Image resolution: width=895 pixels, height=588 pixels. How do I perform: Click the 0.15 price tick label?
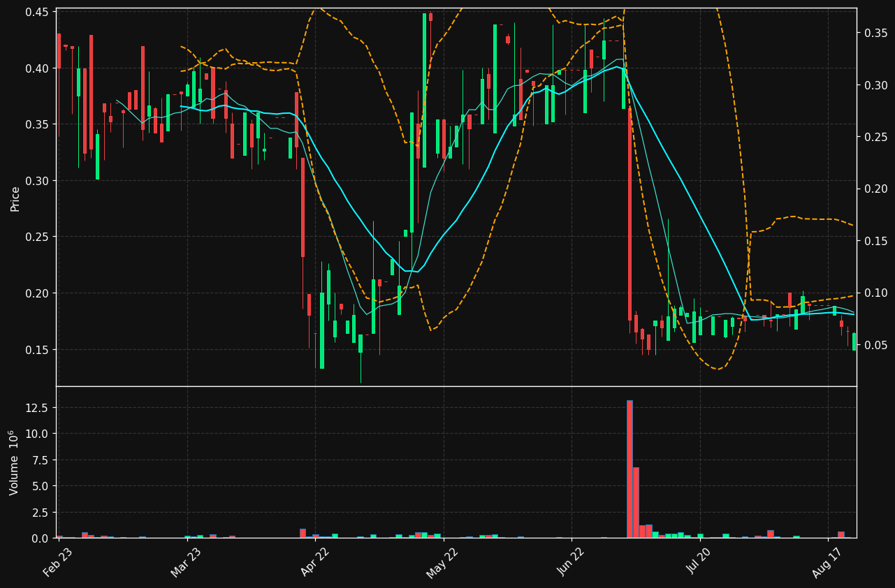pyautogui.click(x=38, y=349)
